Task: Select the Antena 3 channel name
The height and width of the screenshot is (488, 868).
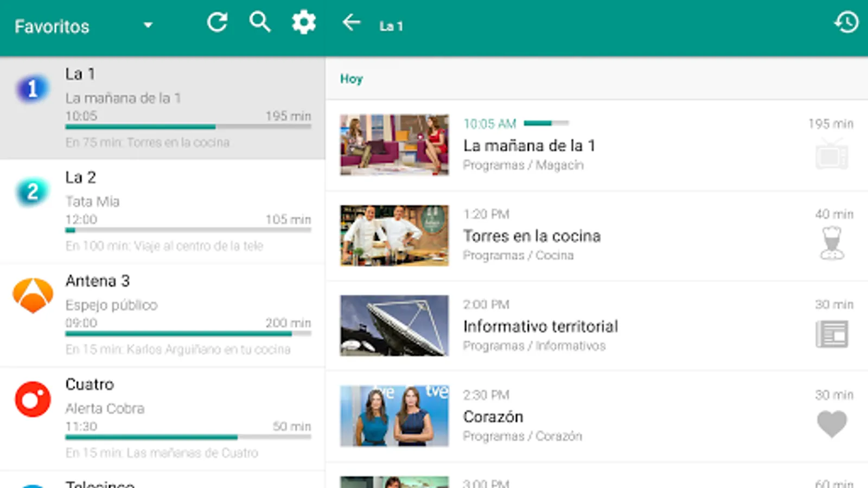Action: coord(98,281)
